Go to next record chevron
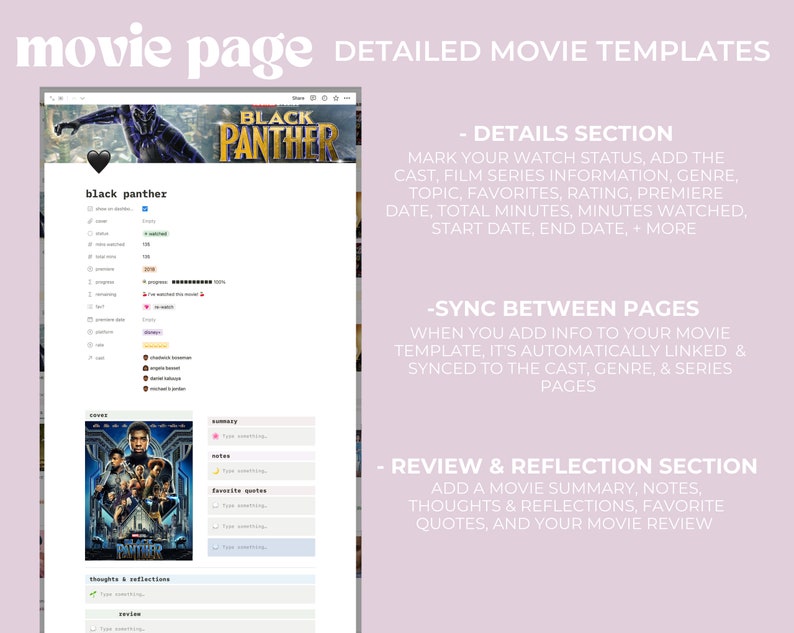This screenshot has width=794, height=633. [82, 98]
